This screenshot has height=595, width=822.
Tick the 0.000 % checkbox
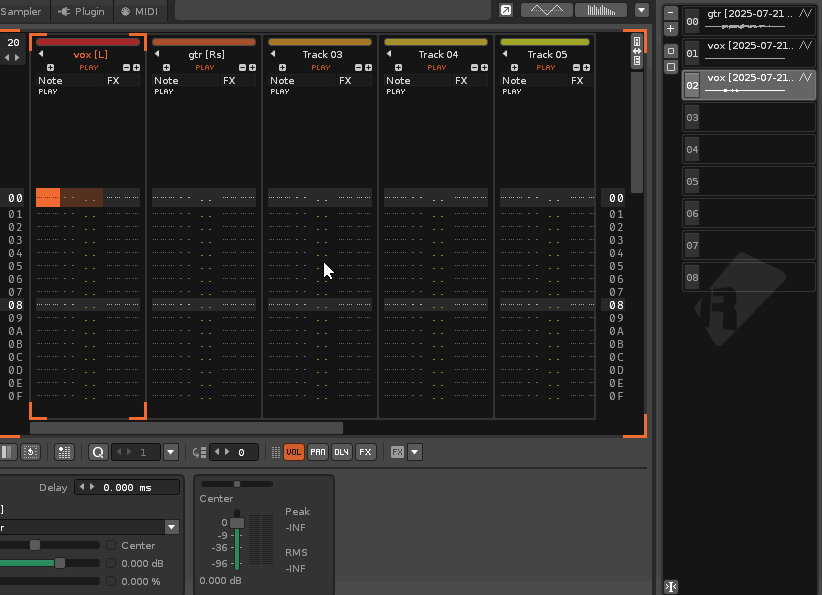tap(111, 581)
